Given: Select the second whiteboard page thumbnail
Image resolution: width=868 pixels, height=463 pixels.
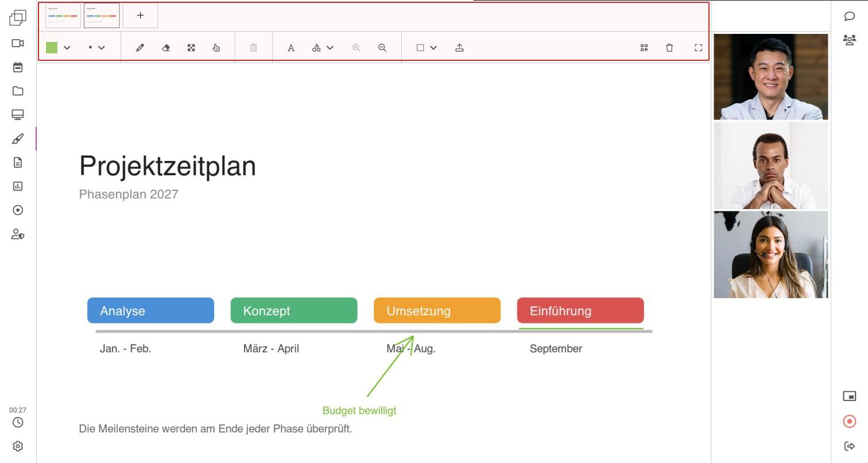Looking at the screenshot, I should click(x=102, y=16).
